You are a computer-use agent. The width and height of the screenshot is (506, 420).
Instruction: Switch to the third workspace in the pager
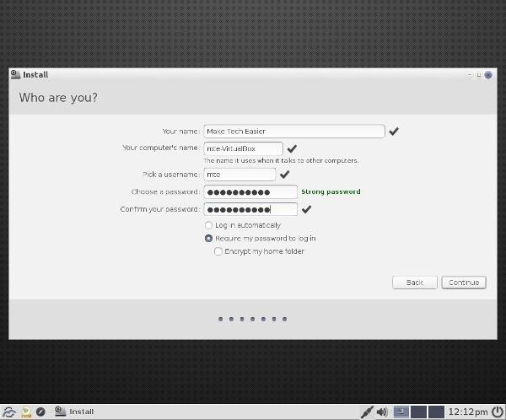click(x=436, y=412)
